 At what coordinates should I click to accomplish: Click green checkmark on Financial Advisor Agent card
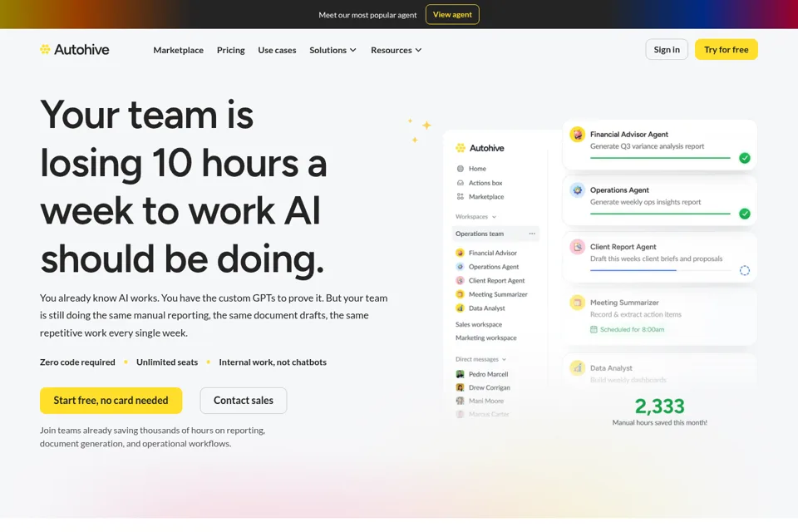745,158
